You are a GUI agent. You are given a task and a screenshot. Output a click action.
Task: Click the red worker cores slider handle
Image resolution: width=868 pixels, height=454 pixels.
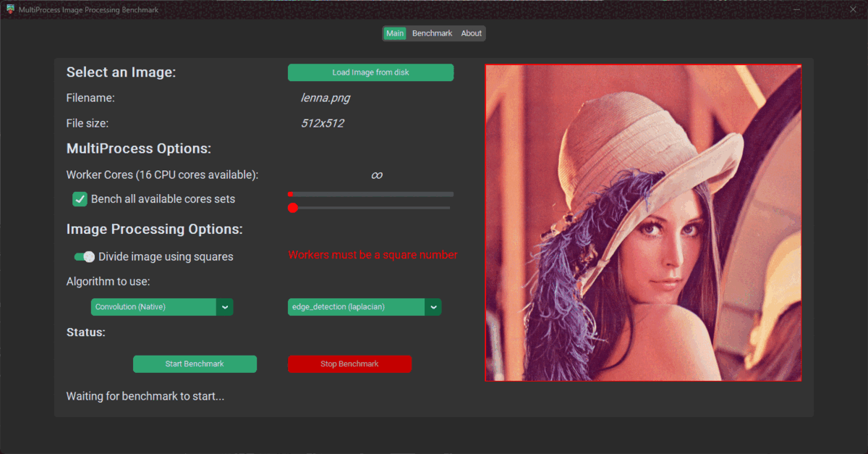[x=293, y=208]
